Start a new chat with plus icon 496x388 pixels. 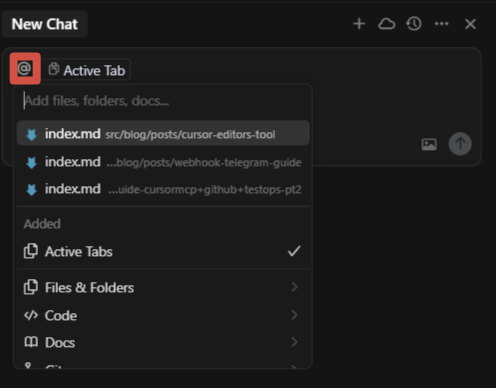click(x=359, y=24)
